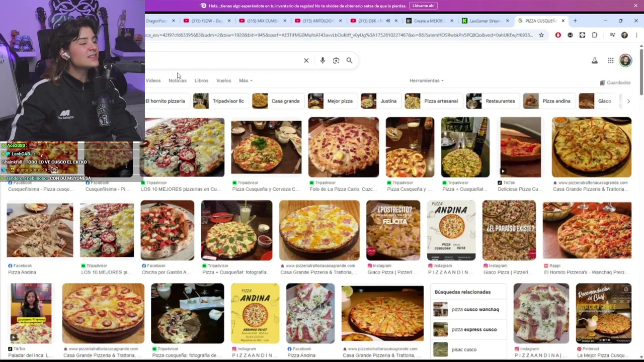Open the Paladar del Inca TikTok thumbnail
Viewport: 644px width, 362px height.
pyautogui.click(x=31, y=313)
